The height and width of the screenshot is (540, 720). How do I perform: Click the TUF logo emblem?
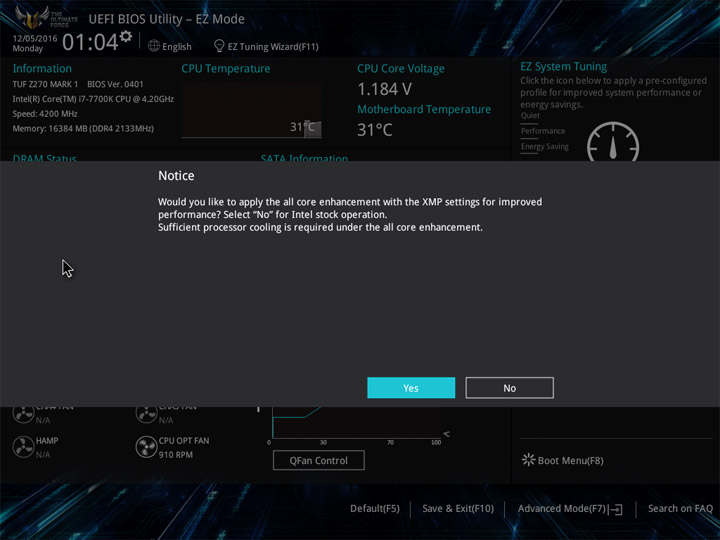point(32,17)
